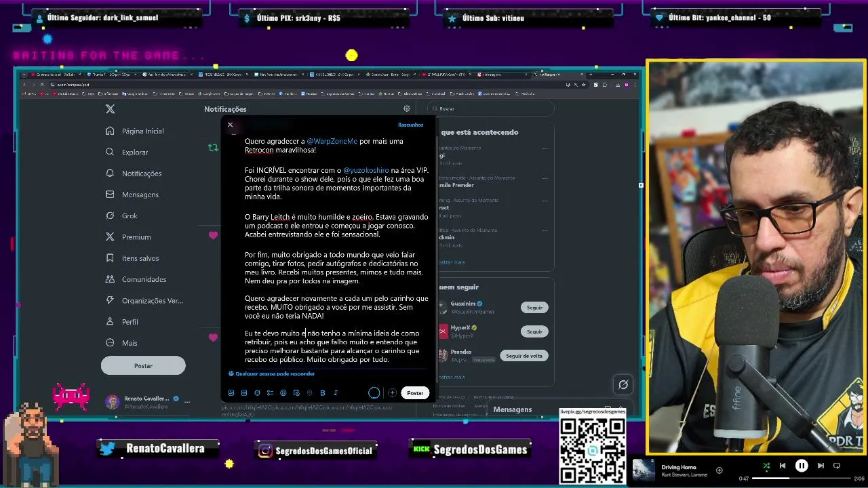Toggle italic formatting in composer
Viewport: 868px width, 488px height.
pos(336,393)
